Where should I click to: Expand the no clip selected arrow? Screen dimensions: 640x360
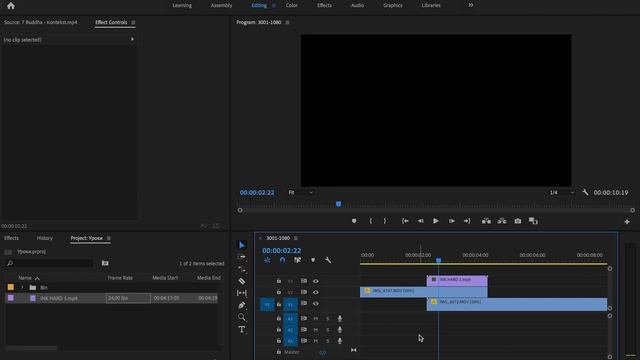[132, 39]
